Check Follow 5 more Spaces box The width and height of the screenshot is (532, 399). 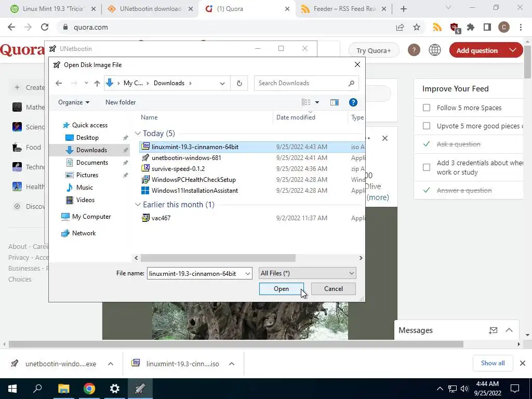[427, 108]
